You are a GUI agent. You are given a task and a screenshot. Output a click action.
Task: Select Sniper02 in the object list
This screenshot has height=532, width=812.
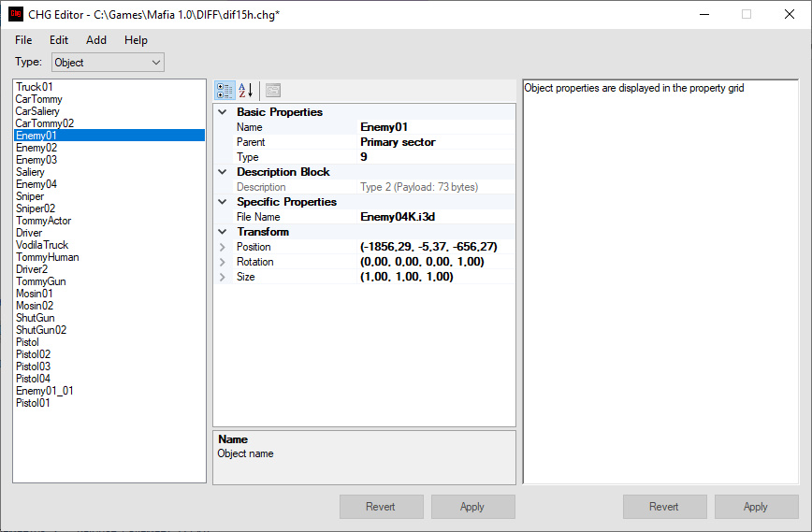pos(36,208)
